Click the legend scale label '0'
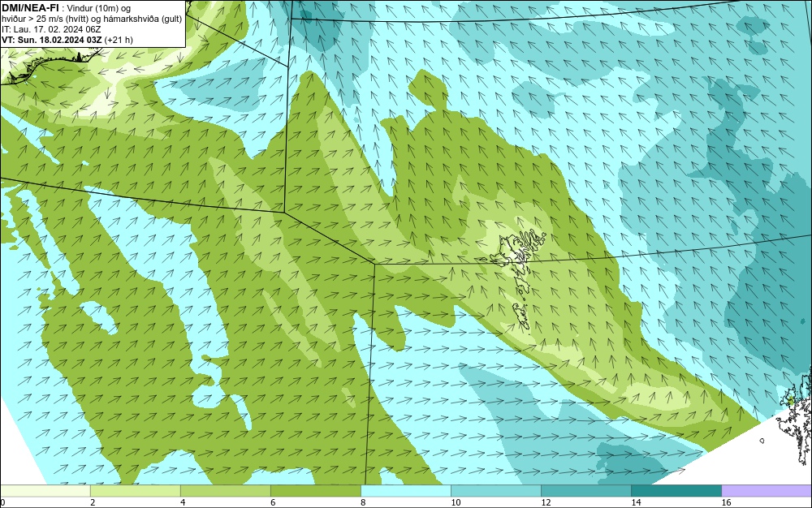This screenshot has height=508, width=812. coord(2,502)
